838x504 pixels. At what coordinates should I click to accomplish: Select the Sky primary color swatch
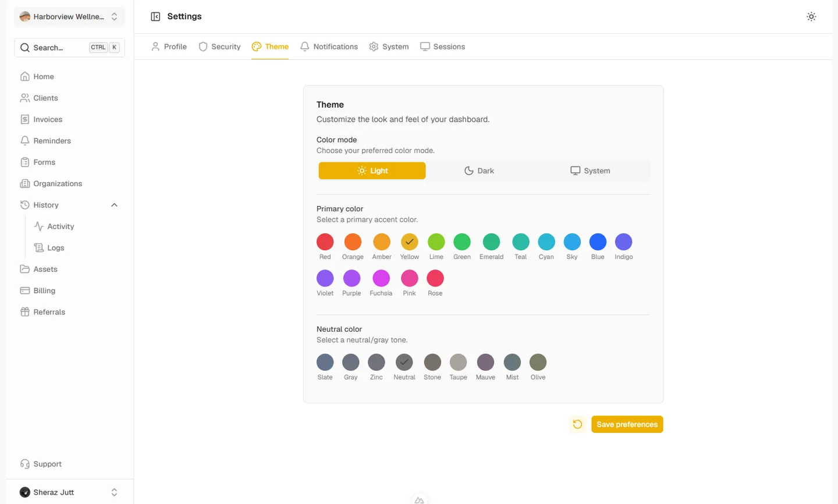[572, 242]
